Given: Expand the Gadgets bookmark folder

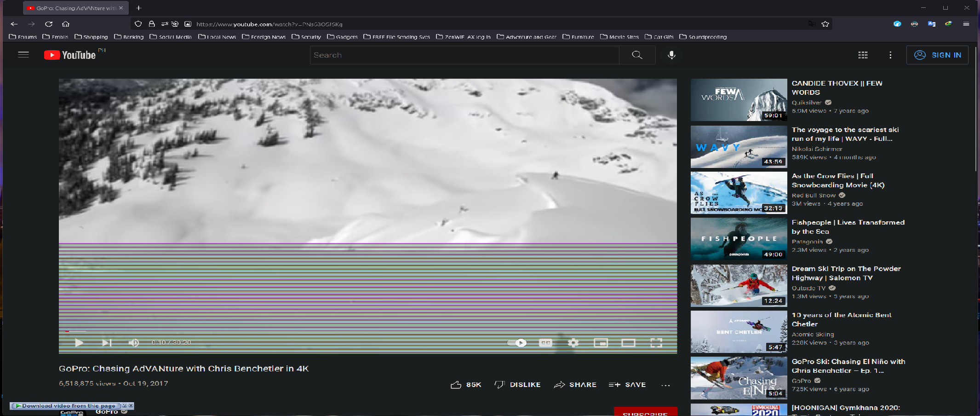Looking at the screenshot, I should pyautogui.click(x=342, y=37).
